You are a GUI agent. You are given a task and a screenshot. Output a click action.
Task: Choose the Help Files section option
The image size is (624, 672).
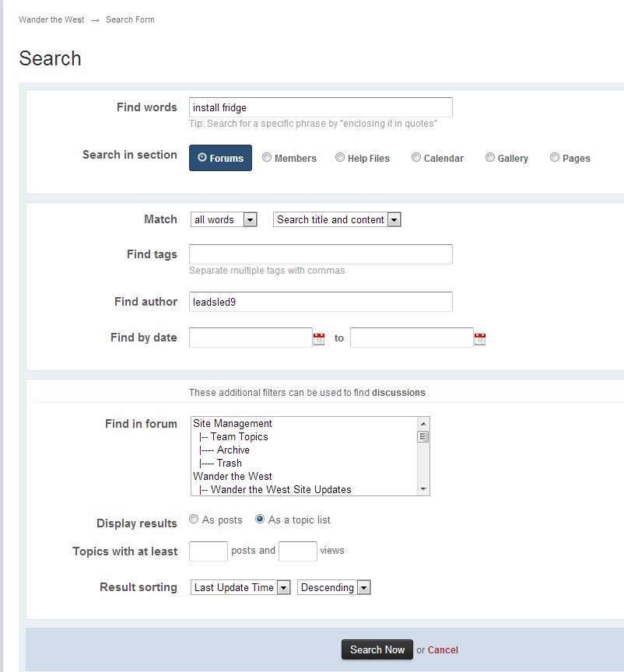coord(340,158)
